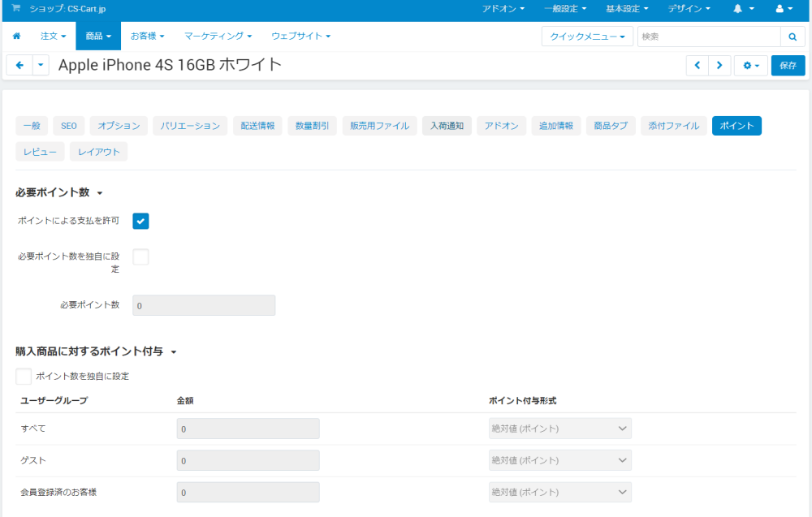
Task: Click into the 検索 field
Action: click(x=708, y=37)
